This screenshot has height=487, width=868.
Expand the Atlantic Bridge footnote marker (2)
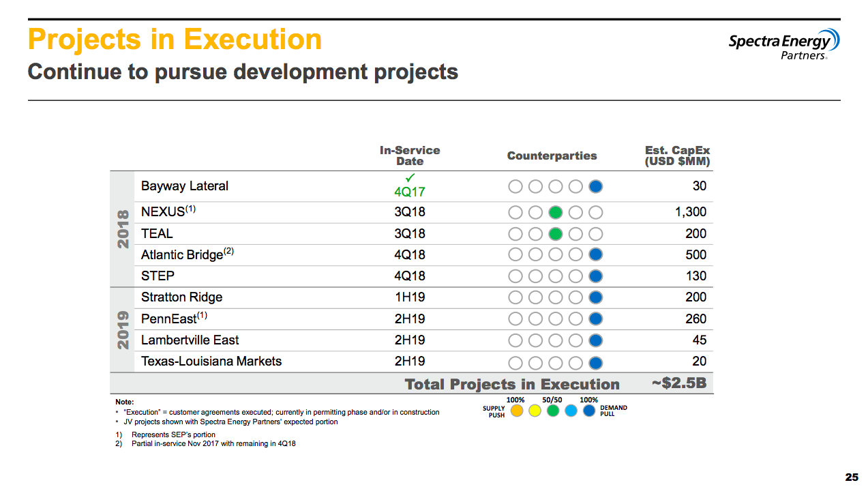pos(228,250)
